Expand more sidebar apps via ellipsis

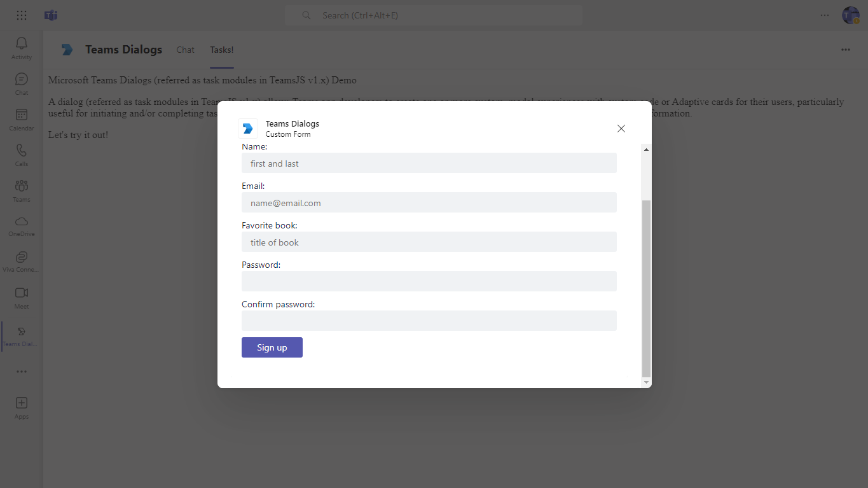[x=21, y=372]
